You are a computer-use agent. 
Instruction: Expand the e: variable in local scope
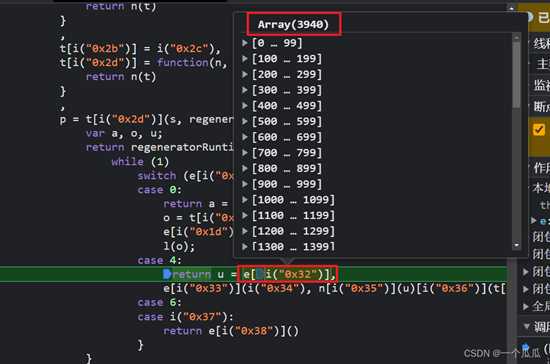pyautogui.click(x=534, y=220)
